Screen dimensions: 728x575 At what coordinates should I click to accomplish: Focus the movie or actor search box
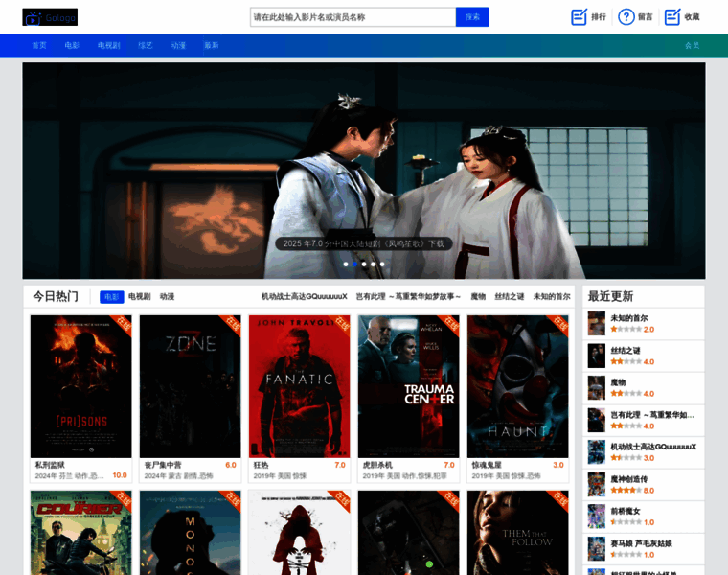pos(353,17)
